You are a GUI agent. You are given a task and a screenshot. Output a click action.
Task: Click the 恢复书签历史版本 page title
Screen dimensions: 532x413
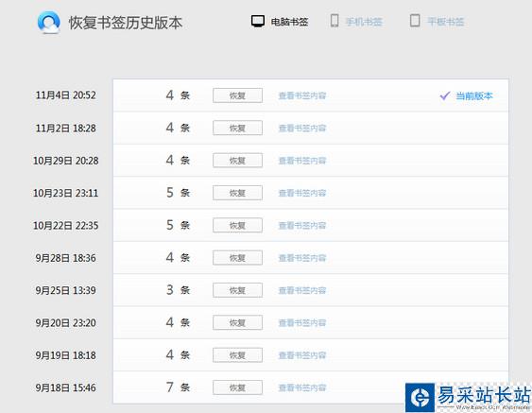(x=126, y=23)
